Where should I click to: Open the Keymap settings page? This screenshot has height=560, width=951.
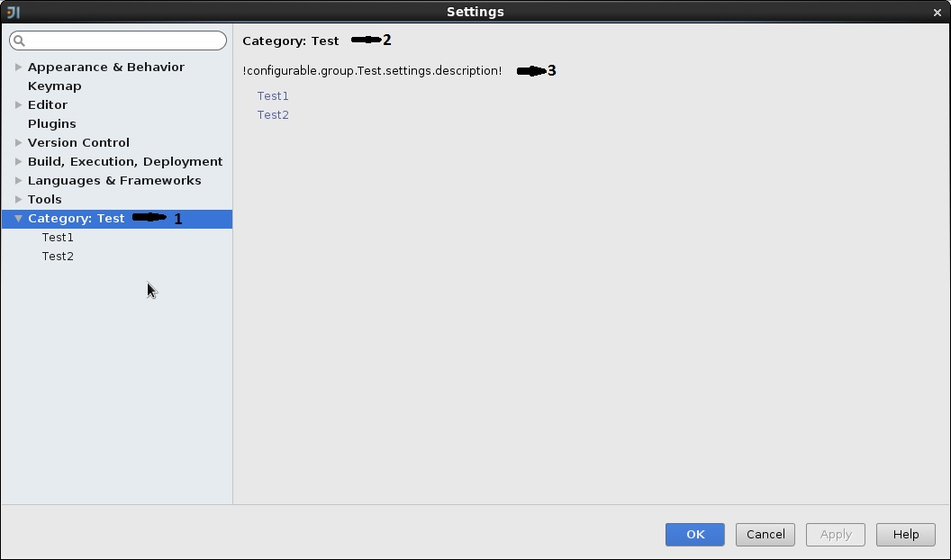pyautogui.click(x=55, y=86)
